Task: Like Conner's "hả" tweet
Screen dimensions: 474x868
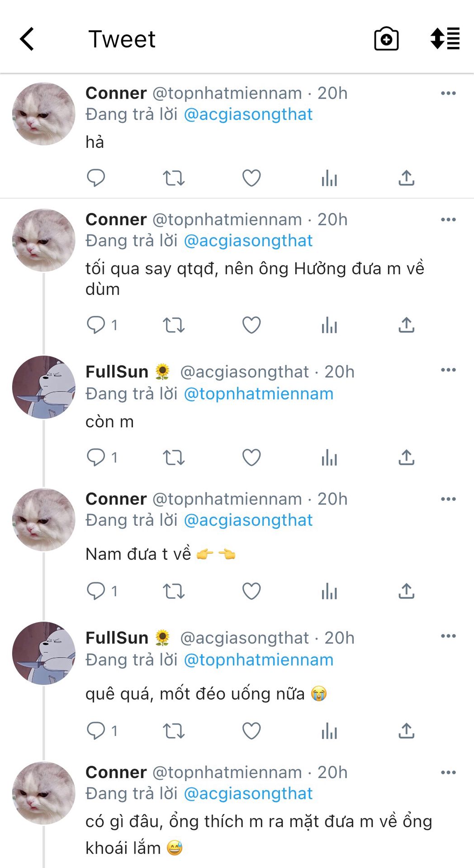Action: click(251, 178)
